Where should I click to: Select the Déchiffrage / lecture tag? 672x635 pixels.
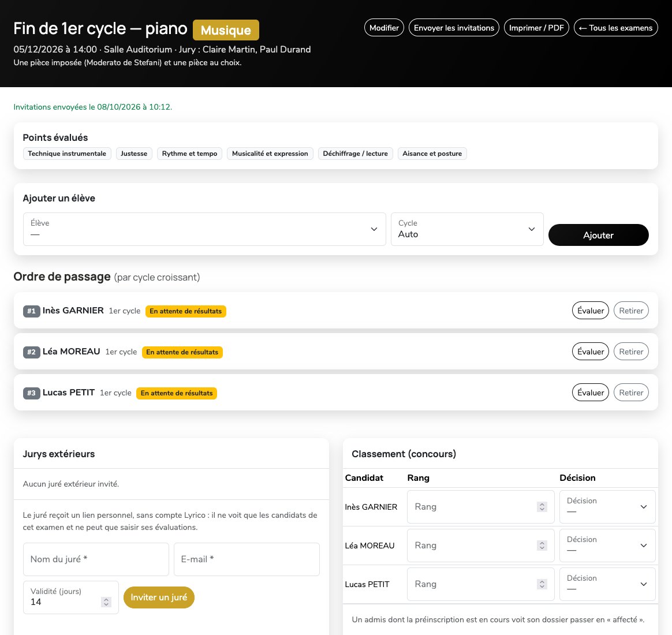[355, 154]
